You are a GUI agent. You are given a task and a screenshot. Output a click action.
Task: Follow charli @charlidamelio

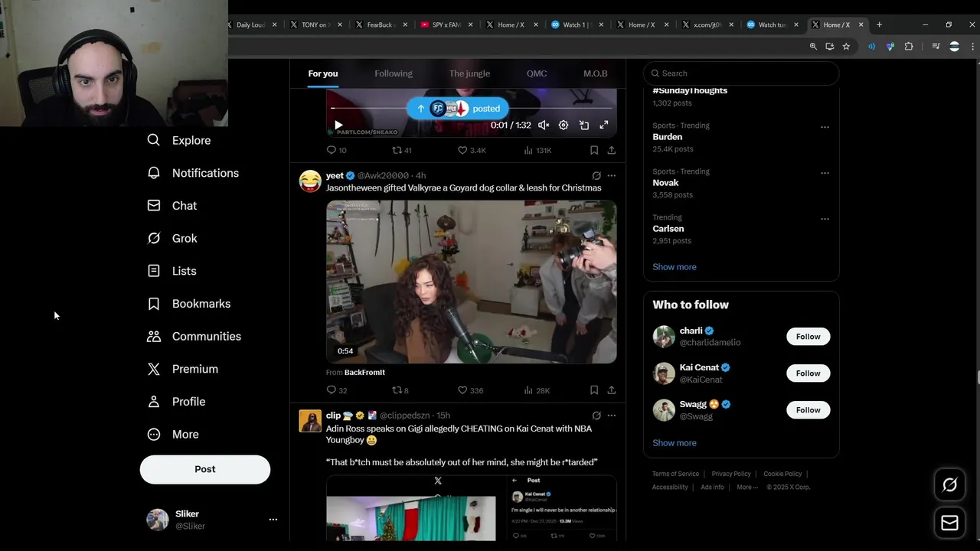tap(808, 337)
